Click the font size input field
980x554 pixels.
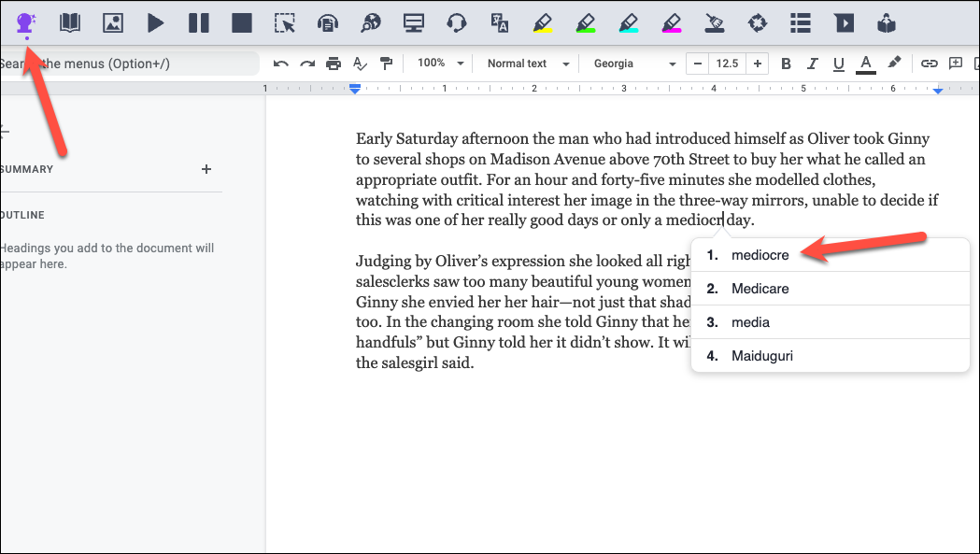point(728,64)
